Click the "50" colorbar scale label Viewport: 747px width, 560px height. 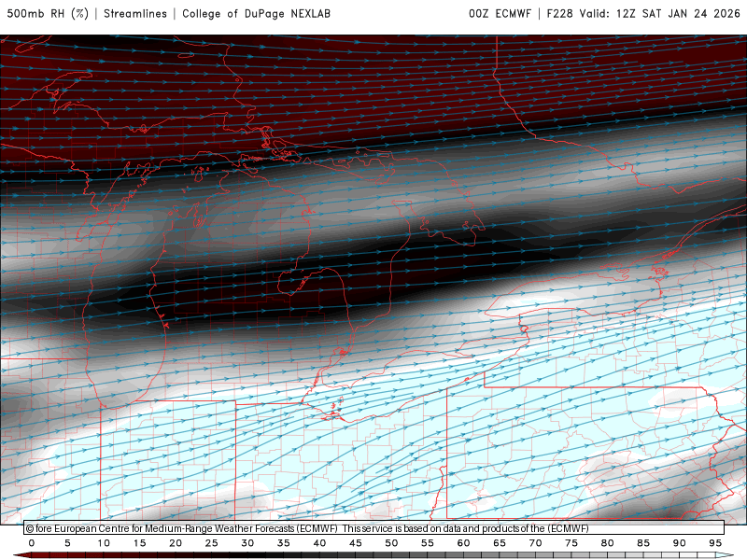pos(391,543)
